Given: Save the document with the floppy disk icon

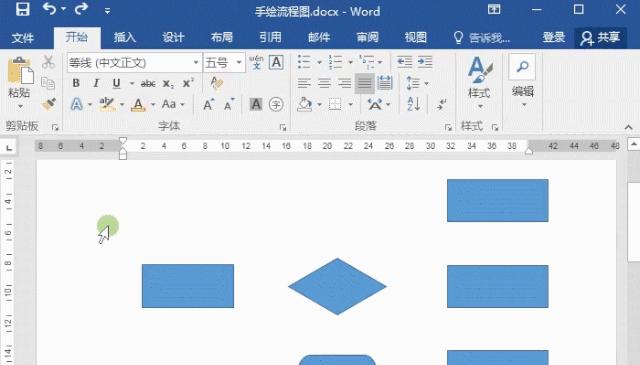Looking at the screenshot, I should point(22,9).
